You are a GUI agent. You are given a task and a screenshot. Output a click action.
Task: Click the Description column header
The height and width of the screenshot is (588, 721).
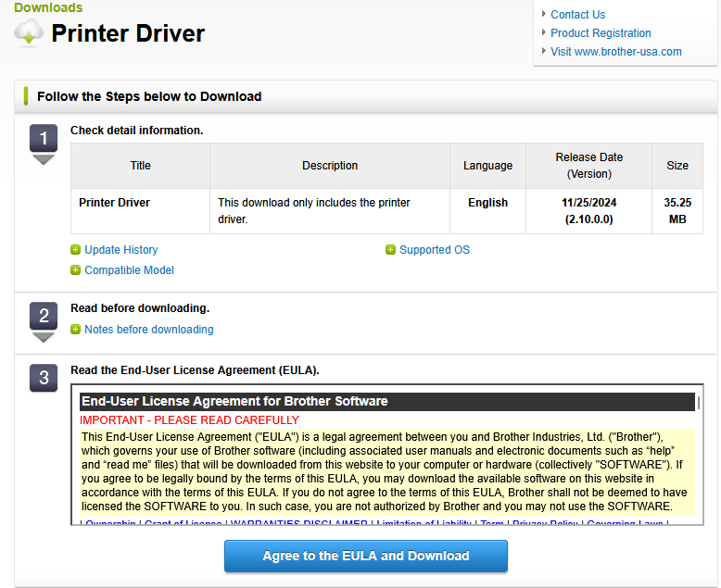330,166
